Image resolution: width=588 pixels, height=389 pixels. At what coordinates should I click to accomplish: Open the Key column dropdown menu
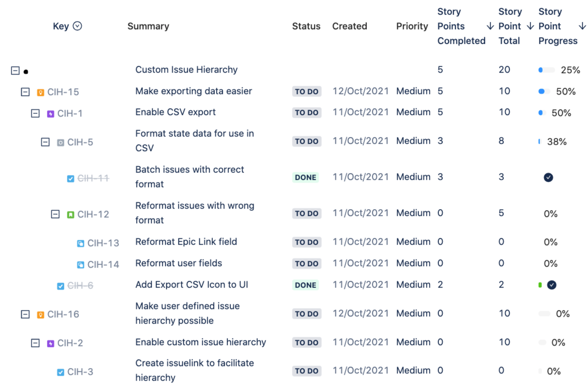[x=77, y=26]
